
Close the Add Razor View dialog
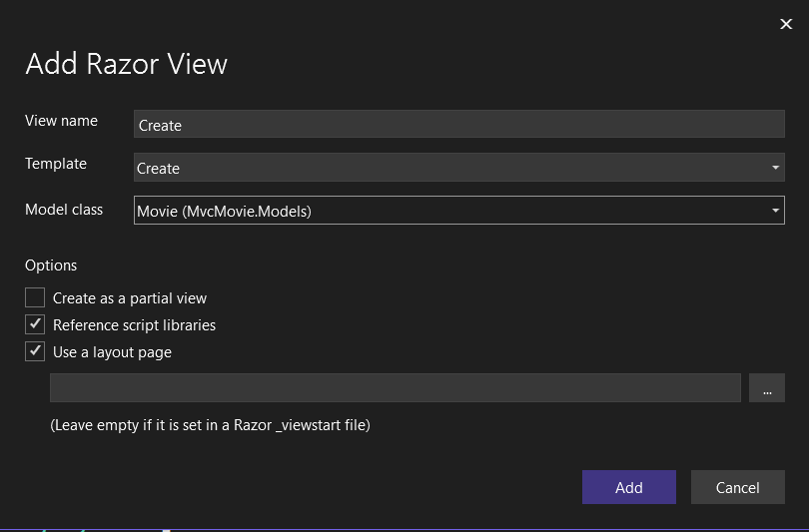pos(786,24)
